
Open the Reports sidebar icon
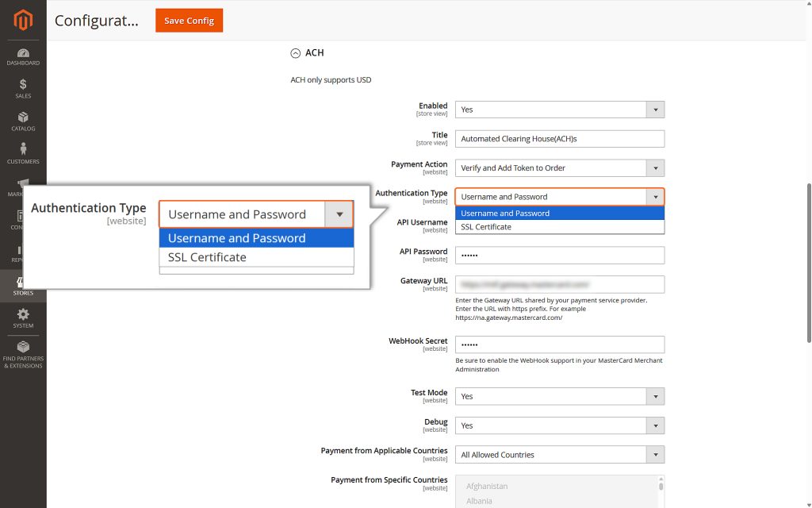pos(22,250)
